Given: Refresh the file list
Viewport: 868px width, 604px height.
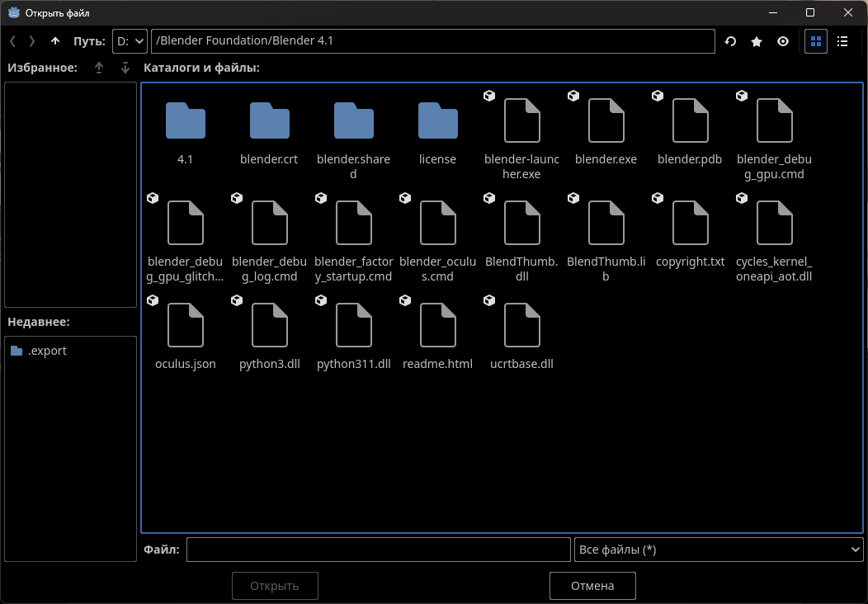Looking at the screenshot, I should coord(730,41).
